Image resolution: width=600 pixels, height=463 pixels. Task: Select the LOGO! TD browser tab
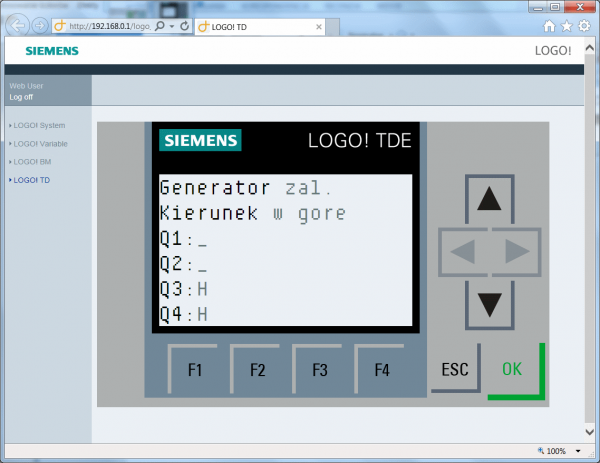260,27
